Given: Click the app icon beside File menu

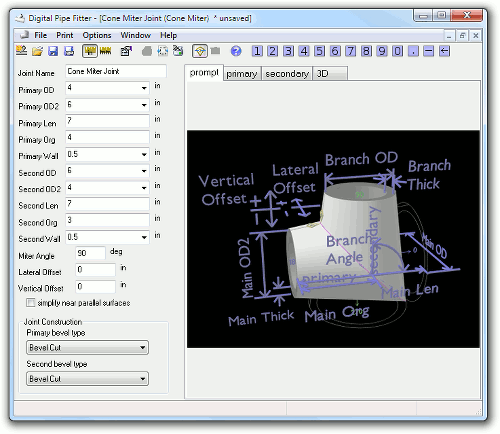Looking at the screenshot, I should point(24,35).
